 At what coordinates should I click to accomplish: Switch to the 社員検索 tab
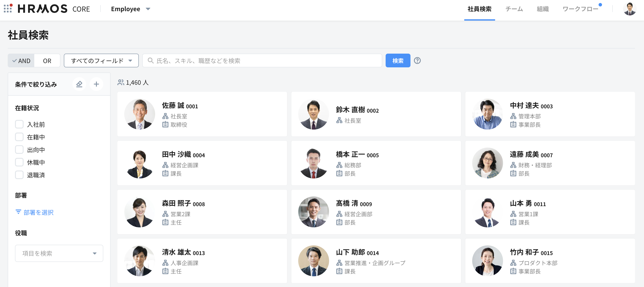[x=479, y=9]
